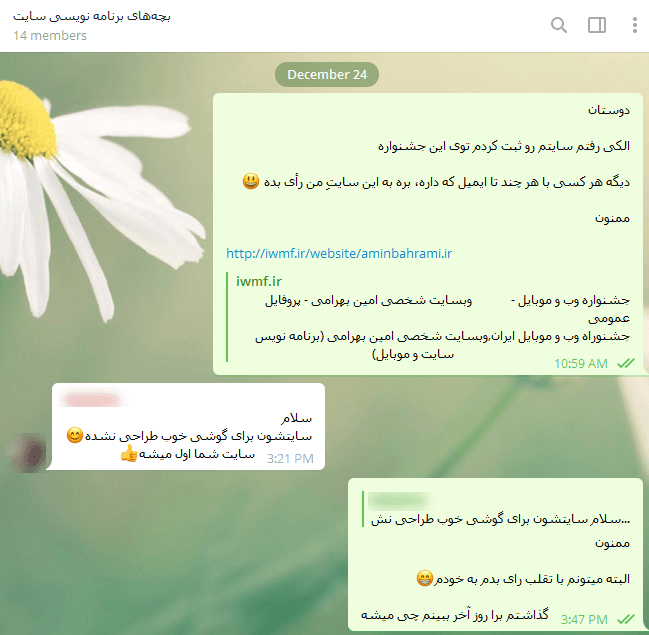Click the grinning emoji in the first message
The width and height of the screenshot is (649, 635).
point(251,181)
